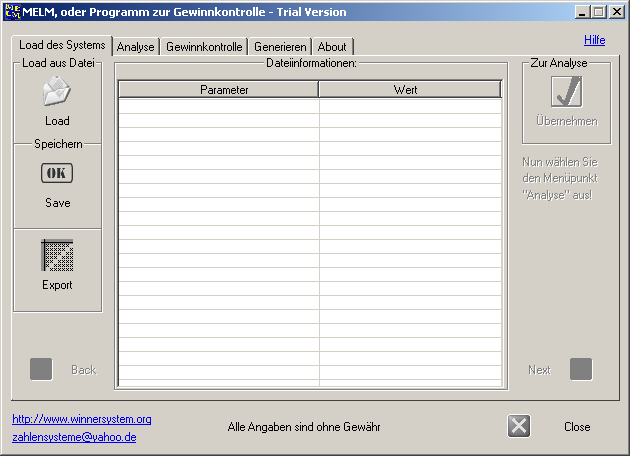The image size is (630, 456).
Task: Open the Hilfe link
Action: click(x=594, y=40)
